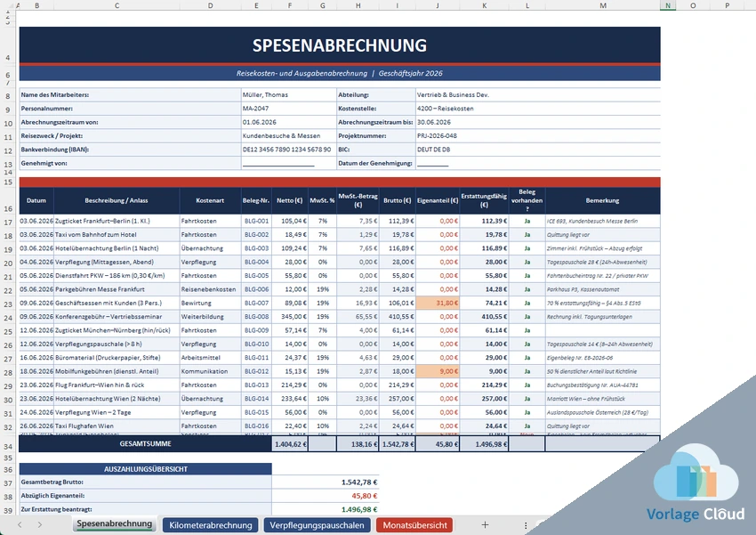Select Kommunikation cost type cell
Viewport: 756px width, 535px height.
(x=210, y=371)
